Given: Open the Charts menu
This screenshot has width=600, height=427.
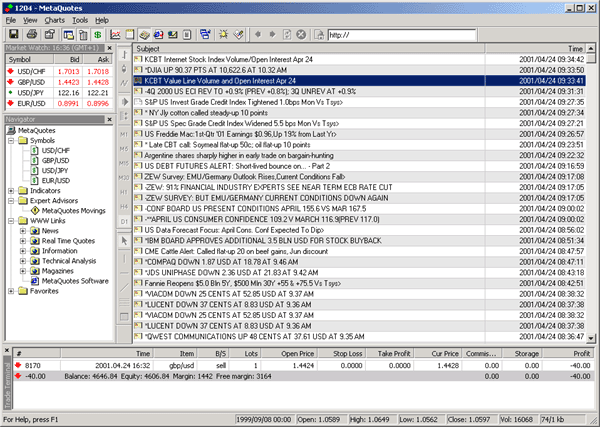Looking at the screenshot, I should (54, 20).
